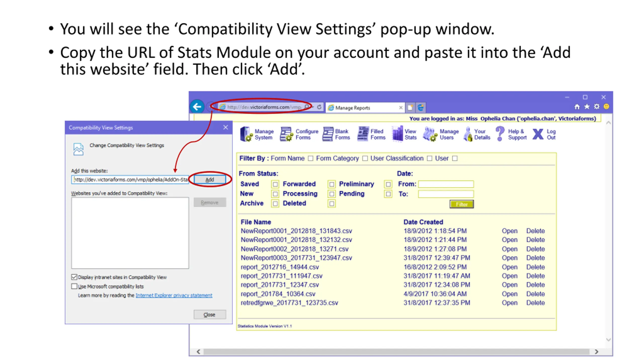644x362 pixels.
Task: Uncheck Display intranet sites in Compatibility View
Action: 74,277
